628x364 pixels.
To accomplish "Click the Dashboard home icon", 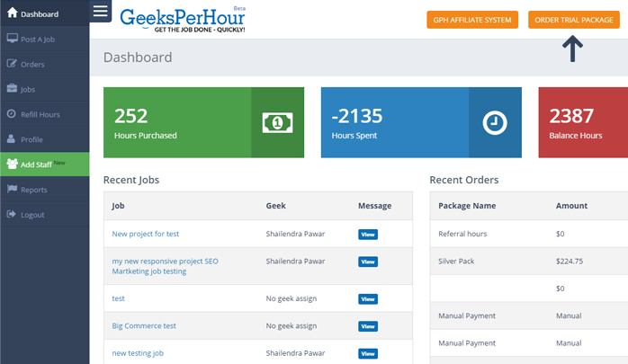I will 12,13.
